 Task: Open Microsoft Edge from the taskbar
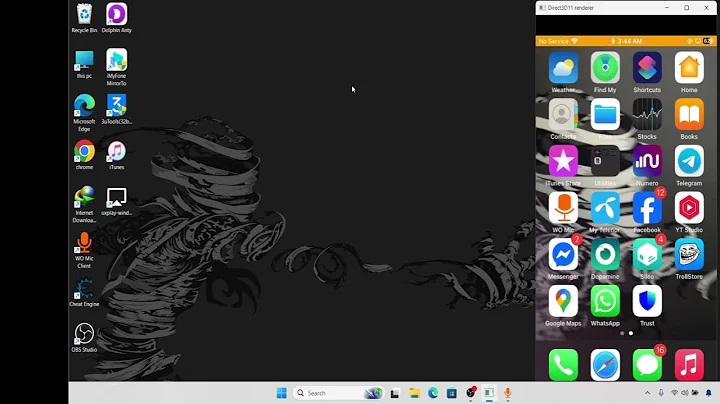coord(433,393)
